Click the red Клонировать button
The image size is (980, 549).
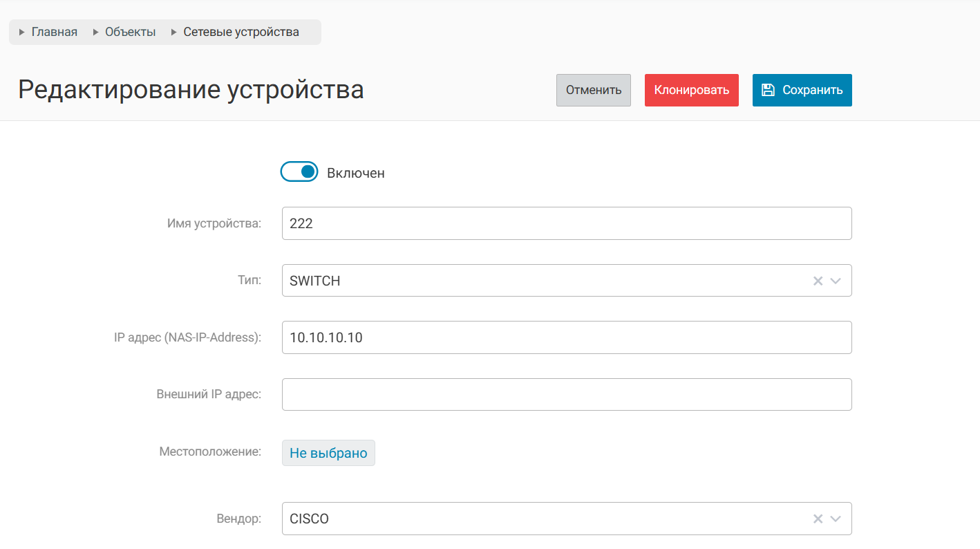point(691,90)
